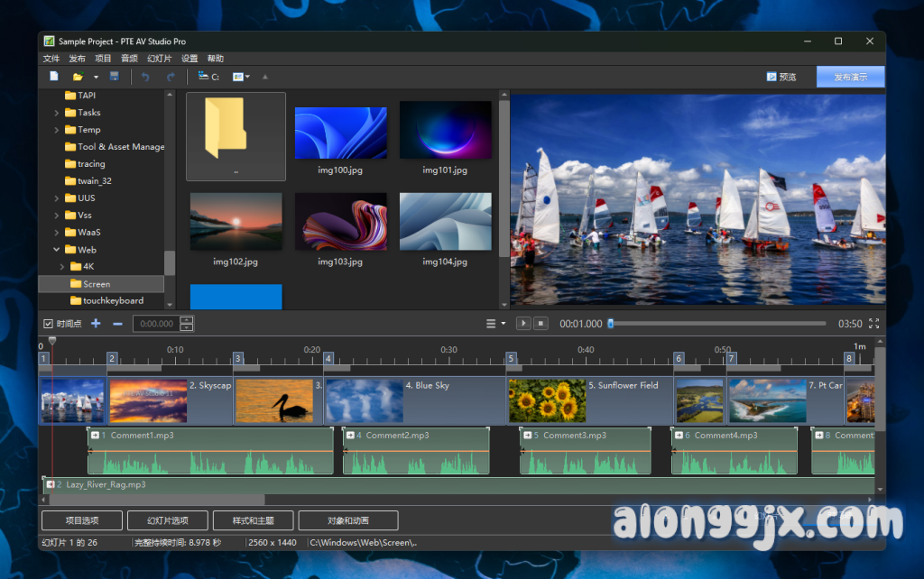Save the project with the floppy disk icon
924x579 pixels.
click(114, 77)
